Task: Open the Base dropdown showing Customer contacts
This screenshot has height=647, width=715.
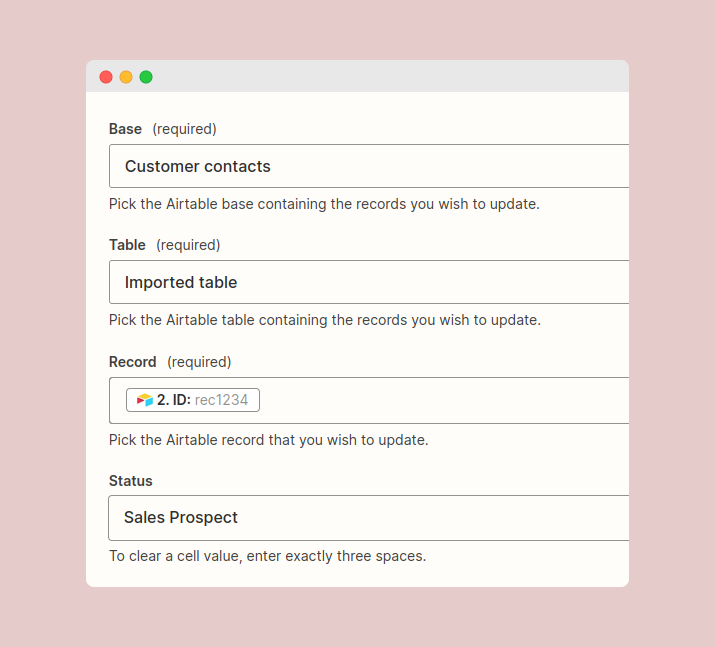Action: click(x=369, y=166)
